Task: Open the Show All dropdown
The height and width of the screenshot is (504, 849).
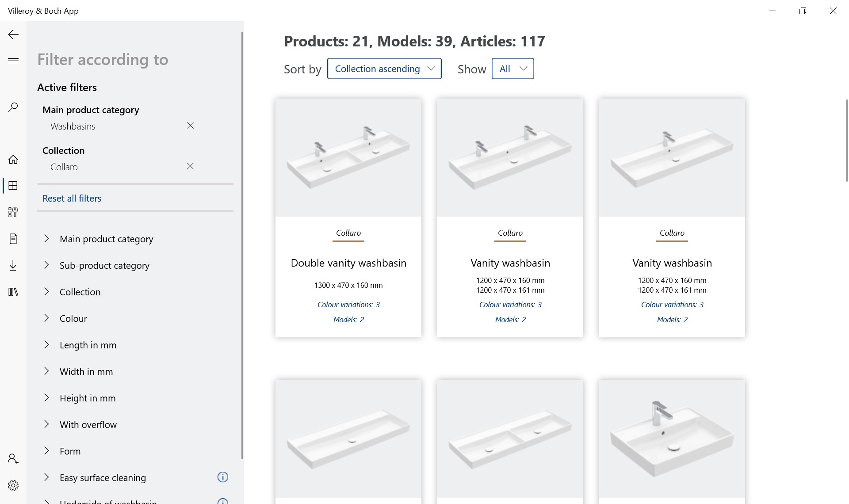Action: (x=512, y=69)
